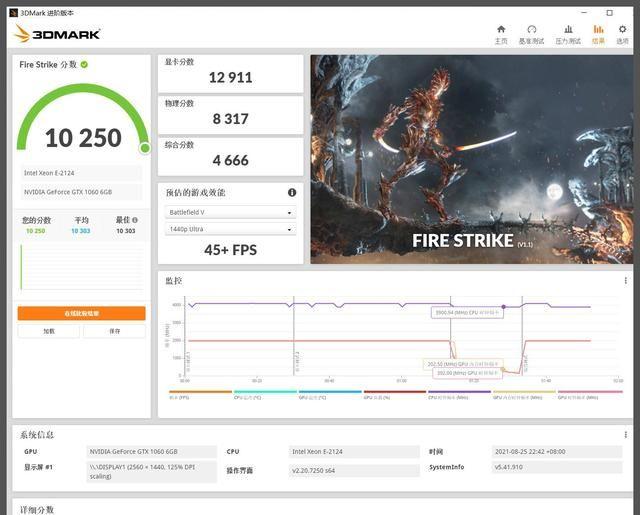Screen dimensions: 640x515
Task: Click the 45+ FPS estimate text
Action: [230, 250]
